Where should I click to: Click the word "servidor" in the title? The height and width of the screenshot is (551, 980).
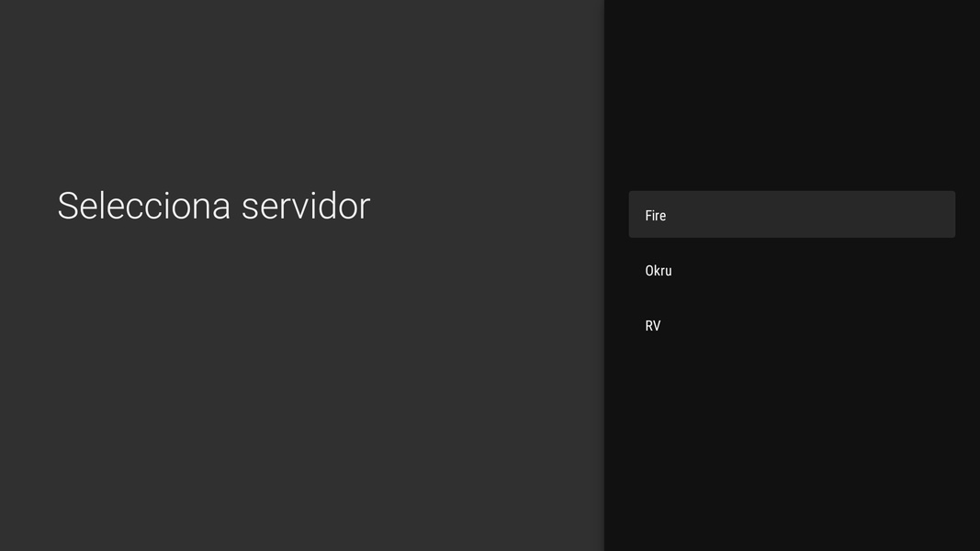306,206
